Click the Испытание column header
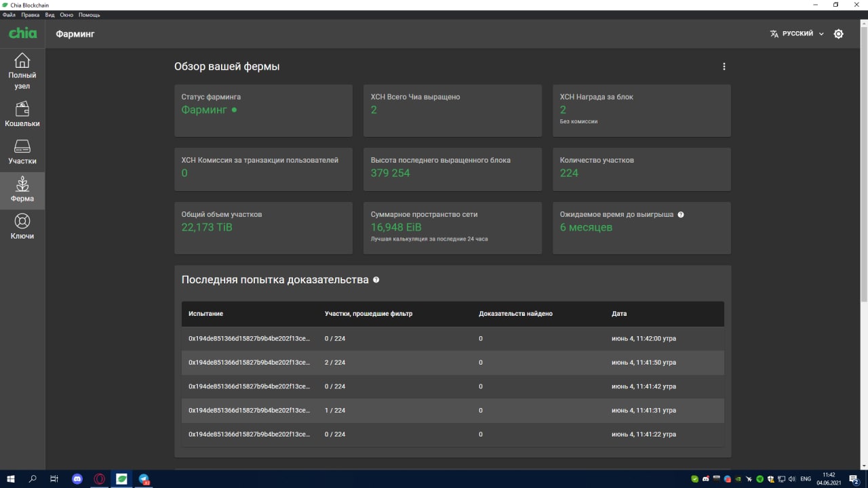 click(x=206, y=314)
